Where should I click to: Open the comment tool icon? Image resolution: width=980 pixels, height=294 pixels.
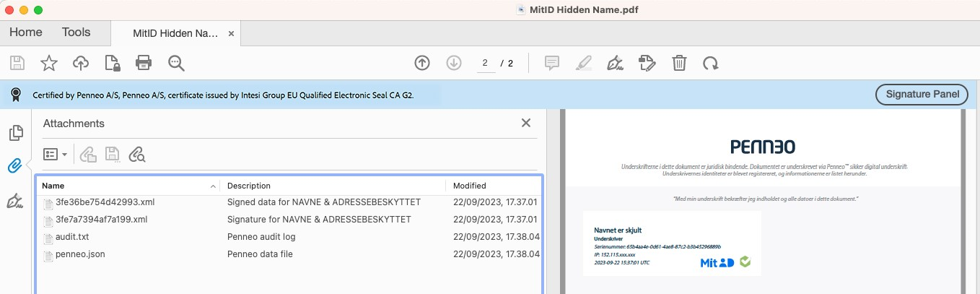pyautogui.click(x=552, y=63)
